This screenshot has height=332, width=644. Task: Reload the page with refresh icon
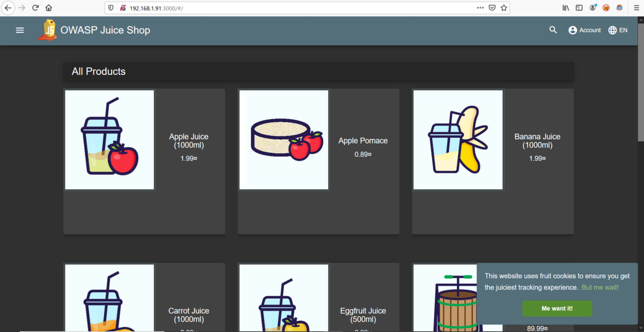click(x=35, y=8)
